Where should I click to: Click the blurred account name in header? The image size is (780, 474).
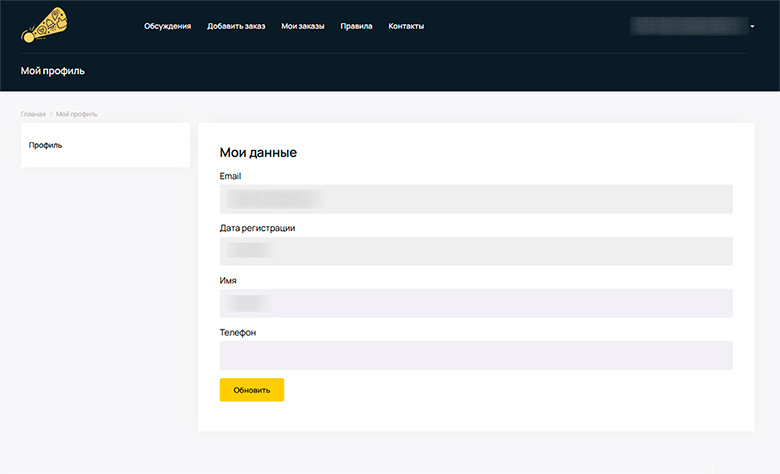(x=686, y=26)
